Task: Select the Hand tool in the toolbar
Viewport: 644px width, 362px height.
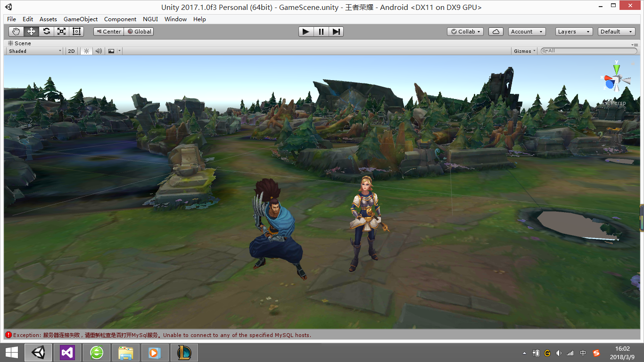Action: (16, 32)
